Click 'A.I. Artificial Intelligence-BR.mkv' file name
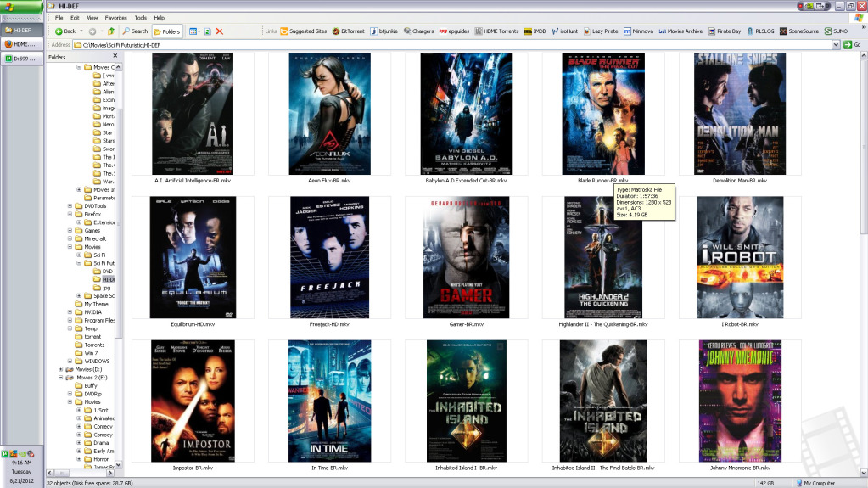This screenshot has width=868, height=488. coord(193,181)
